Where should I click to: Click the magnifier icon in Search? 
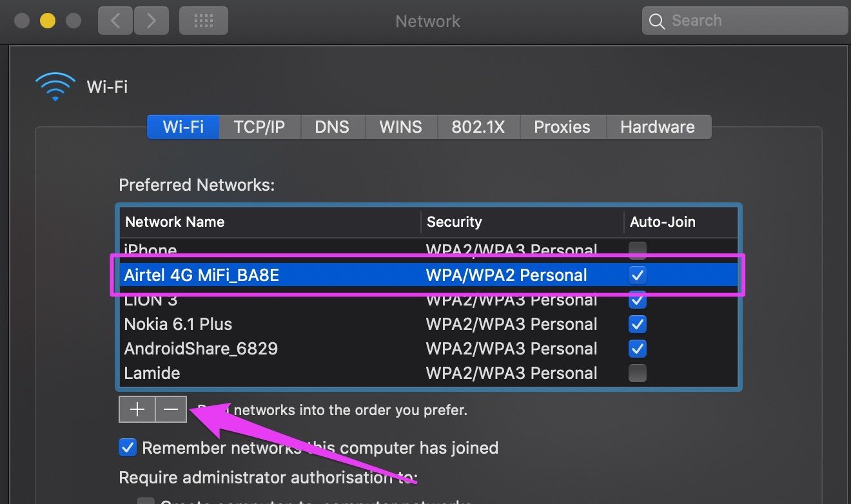click(657, 21)
